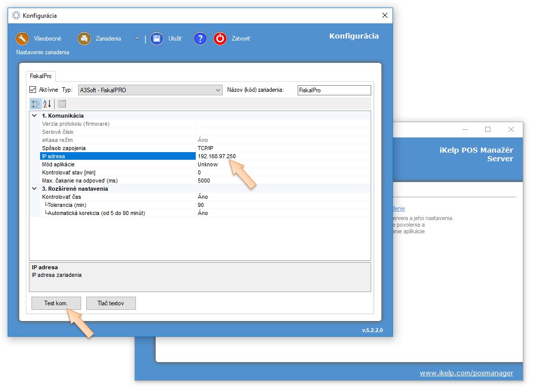Open Zariadenia printer icon
This screenshot has height=392, width=534.
(x=84, y=39)
